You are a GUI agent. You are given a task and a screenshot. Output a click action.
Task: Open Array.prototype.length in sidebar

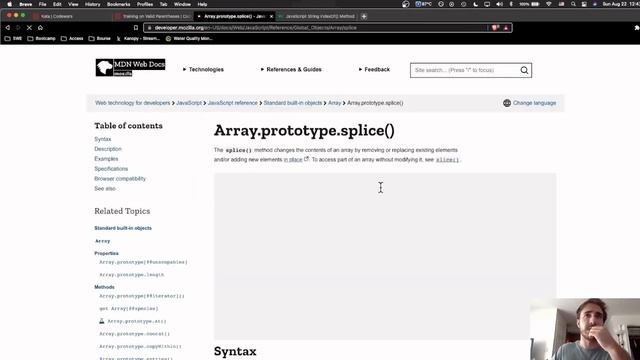pos(131,275)
